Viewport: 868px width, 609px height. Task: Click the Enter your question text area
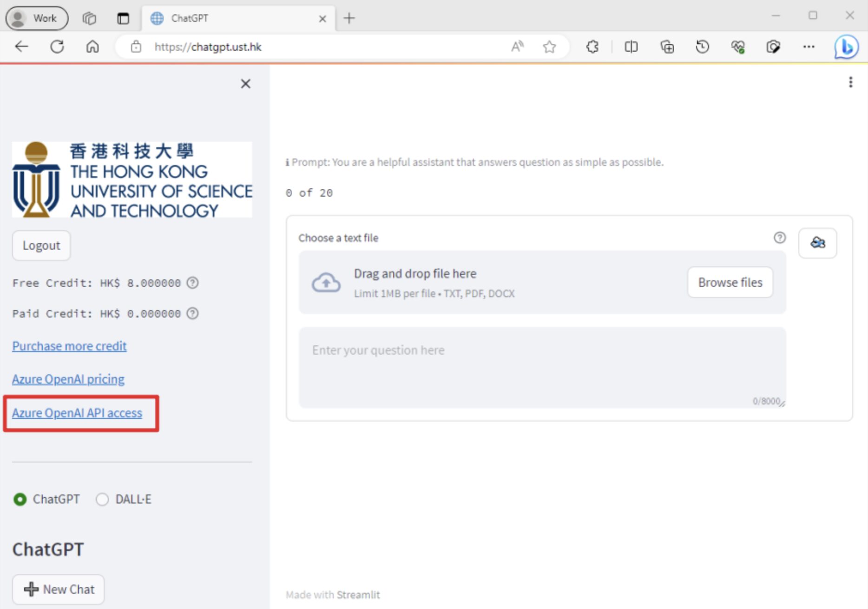click(541, 367)
